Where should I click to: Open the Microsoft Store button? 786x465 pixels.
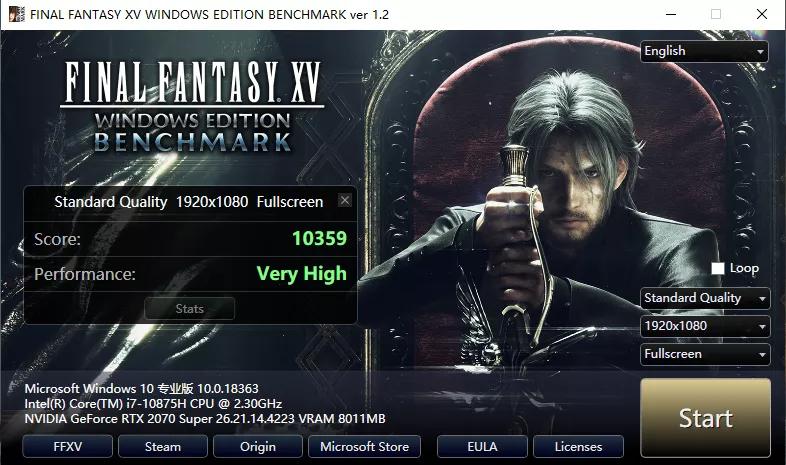coord(364,446)
